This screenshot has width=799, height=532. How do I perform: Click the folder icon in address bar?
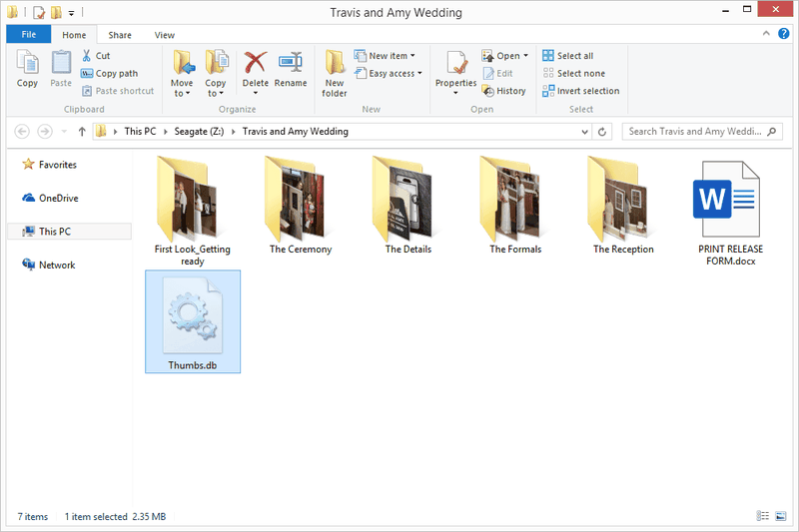pyautogui.click(x=101, y=132)
